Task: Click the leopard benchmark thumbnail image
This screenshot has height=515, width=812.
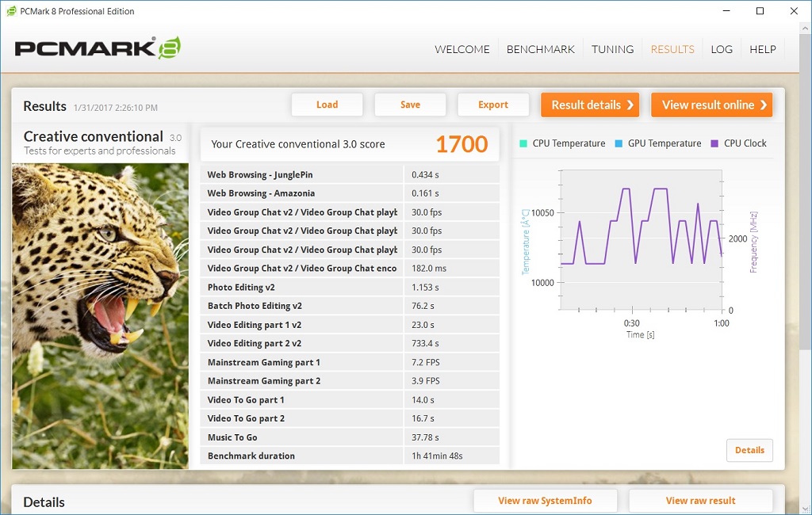Action: 101,315
